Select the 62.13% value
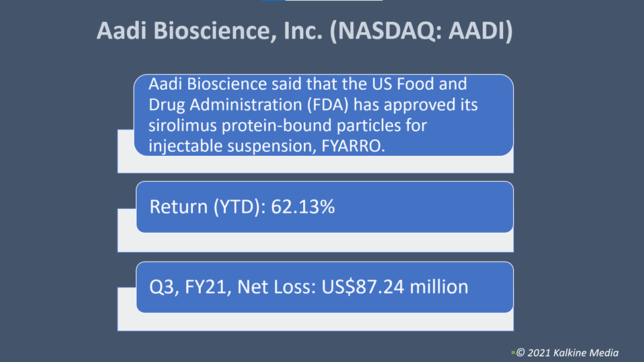The height and width of the screenshot is (362, 644). [x=303, y=207]
